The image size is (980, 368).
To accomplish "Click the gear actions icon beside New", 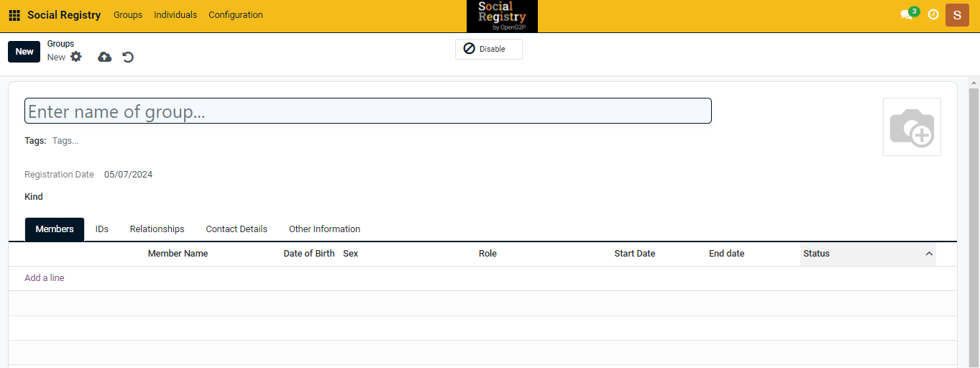I will pyautogui.click(x=76, y=57).
